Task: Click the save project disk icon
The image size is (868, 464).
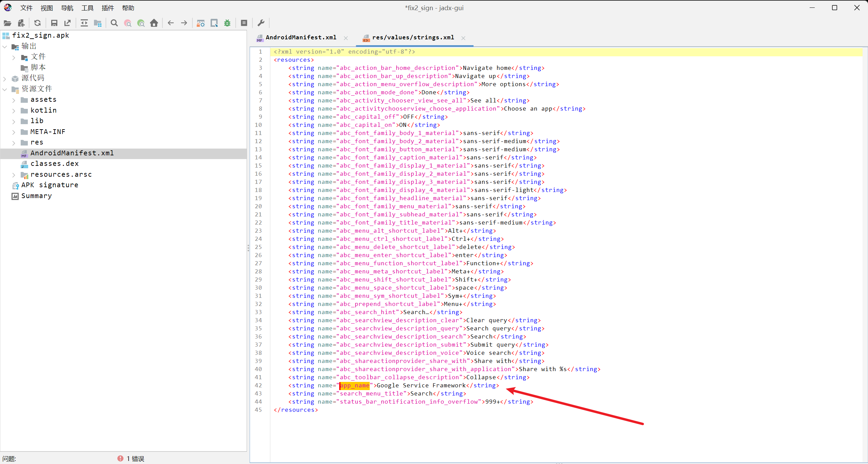Action: pyautogui.click(x=54, y=23)
